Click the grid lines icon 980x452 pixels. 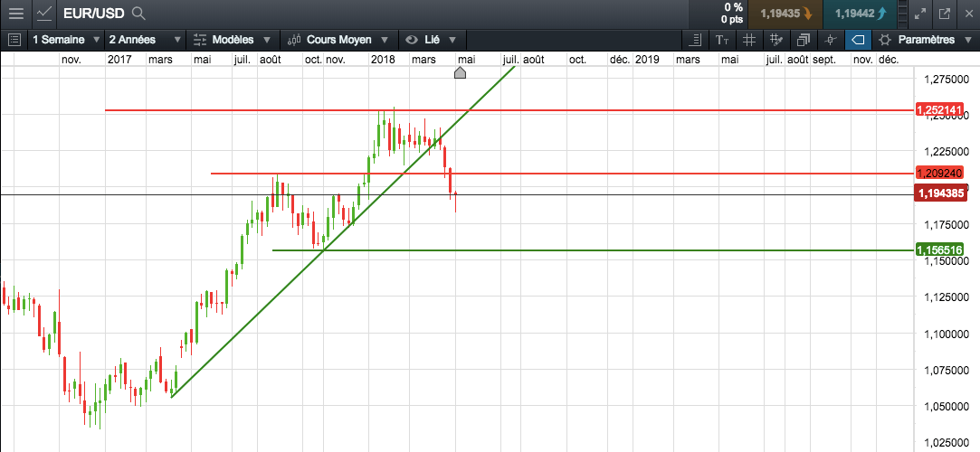point(748,40)
